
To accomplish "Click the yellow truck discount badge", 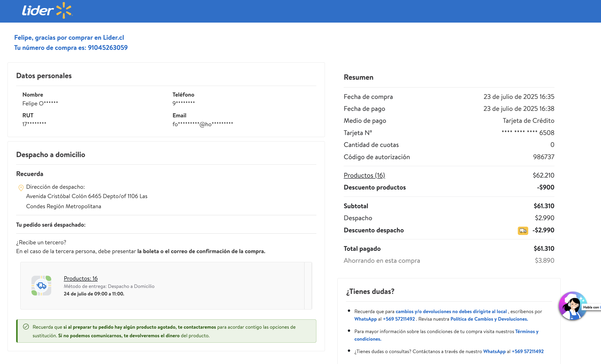I will (523, 231).
